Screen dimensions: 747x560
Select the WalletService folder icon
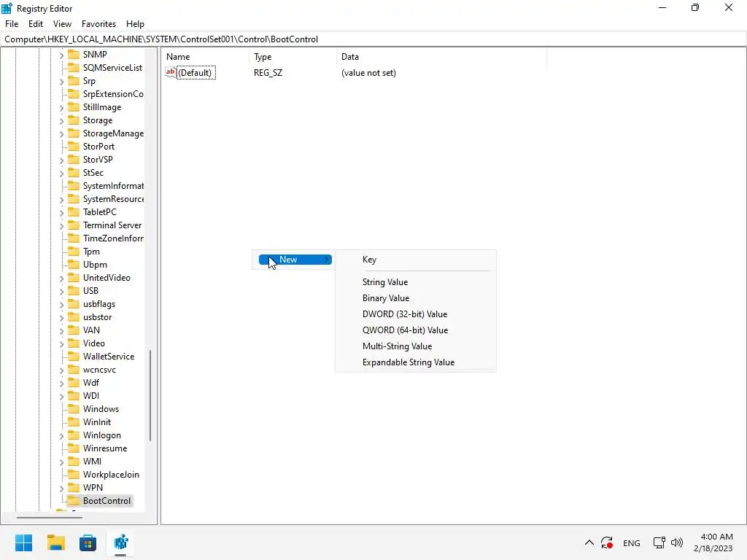point(74,356)
